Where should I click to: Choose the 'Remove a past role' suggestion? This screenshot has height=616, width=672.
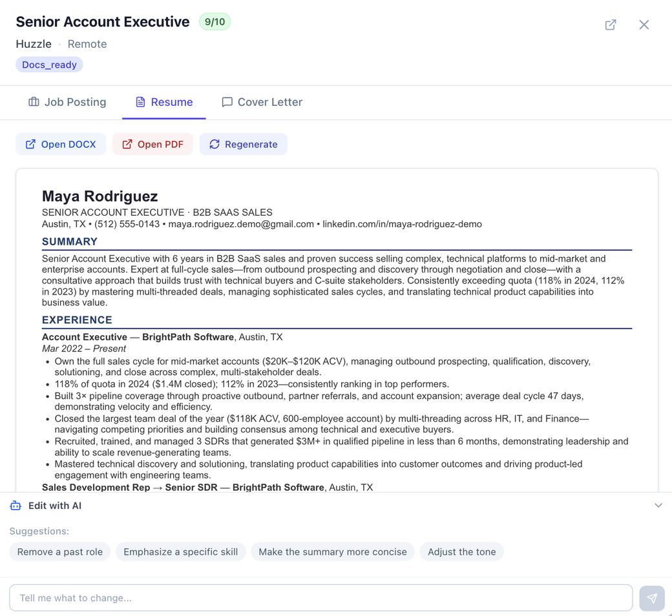[x=60, y=551]
